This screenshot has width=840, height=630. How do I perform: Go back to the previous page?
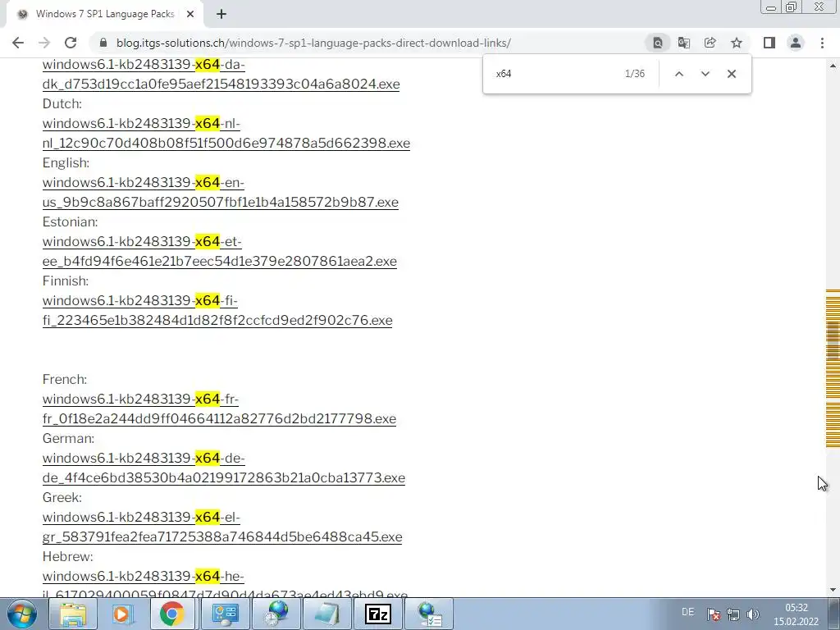[x=18, y=43]
